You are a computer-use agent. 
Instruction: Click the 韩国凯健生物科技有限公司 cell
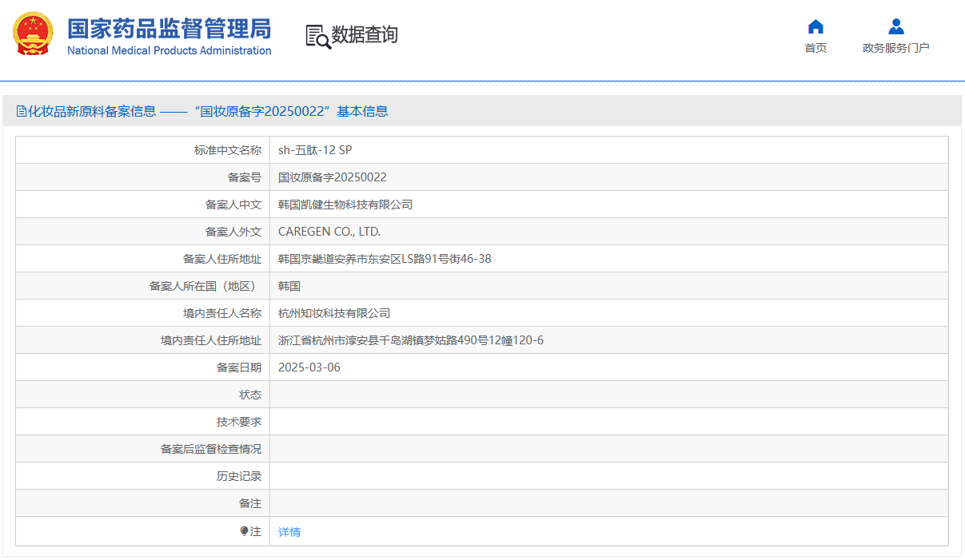coord(345,205)
